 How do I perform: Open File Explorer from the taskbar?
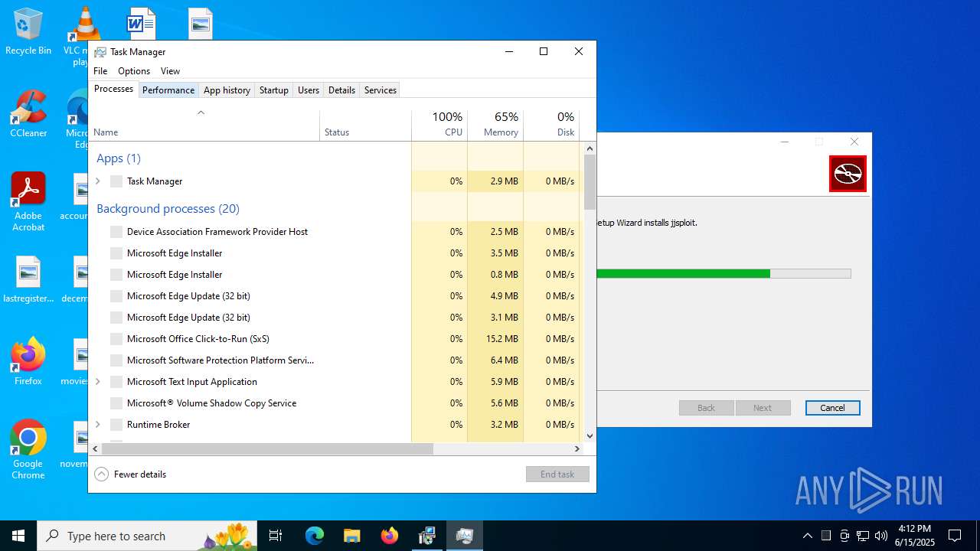click(x=351, y=536)
